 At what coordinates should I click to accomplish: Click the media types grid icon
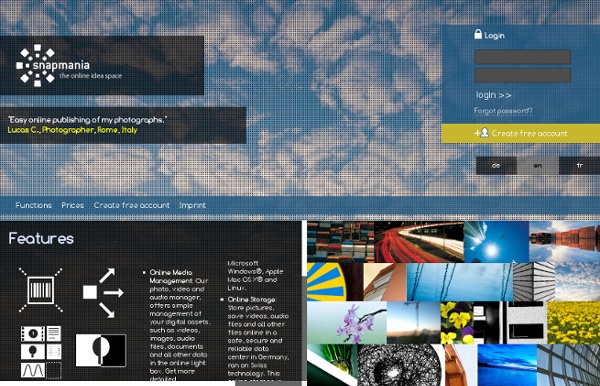pyautogui.click(x=41, y=352)
